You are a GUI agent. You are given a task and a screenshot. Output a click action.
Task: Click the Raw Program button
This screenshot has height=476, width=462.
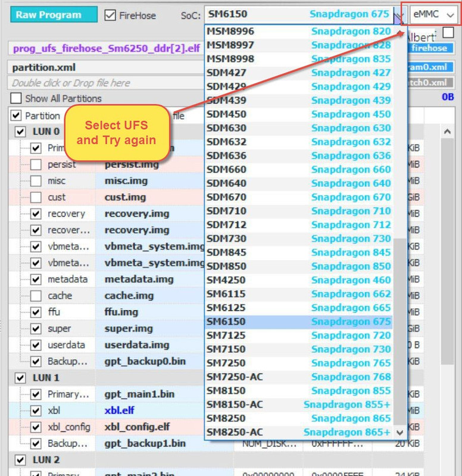54,15
